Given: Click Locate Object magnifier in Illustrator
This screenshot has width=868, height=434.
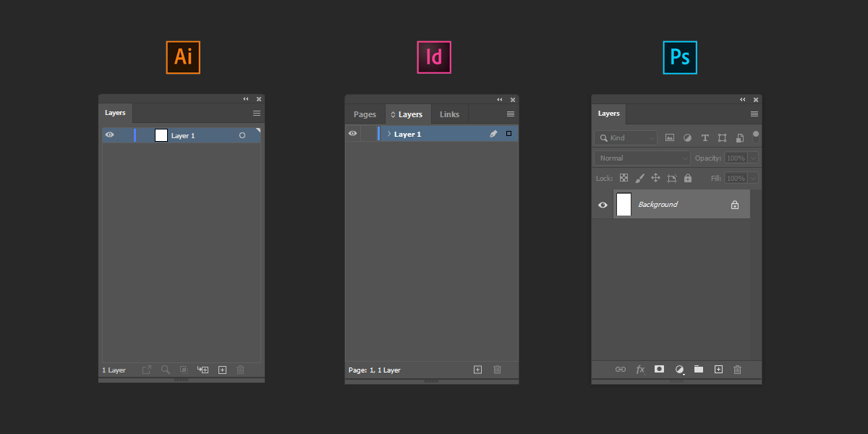Looking at the screenshot, I should 166,370.
